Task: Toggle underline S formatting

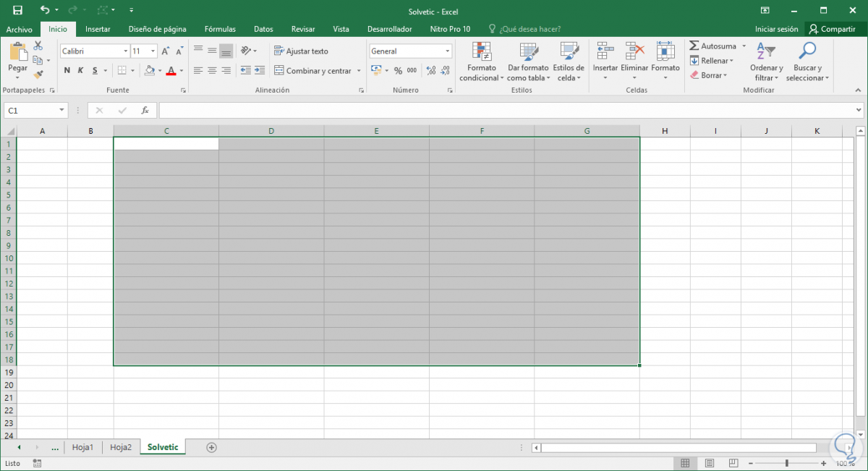Action: click(95, 70)
